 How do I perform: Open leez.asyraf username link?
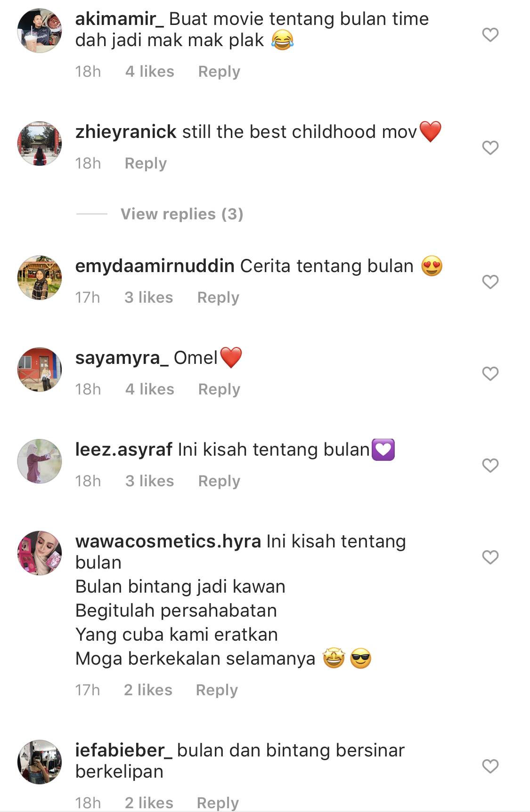[124, 450]
